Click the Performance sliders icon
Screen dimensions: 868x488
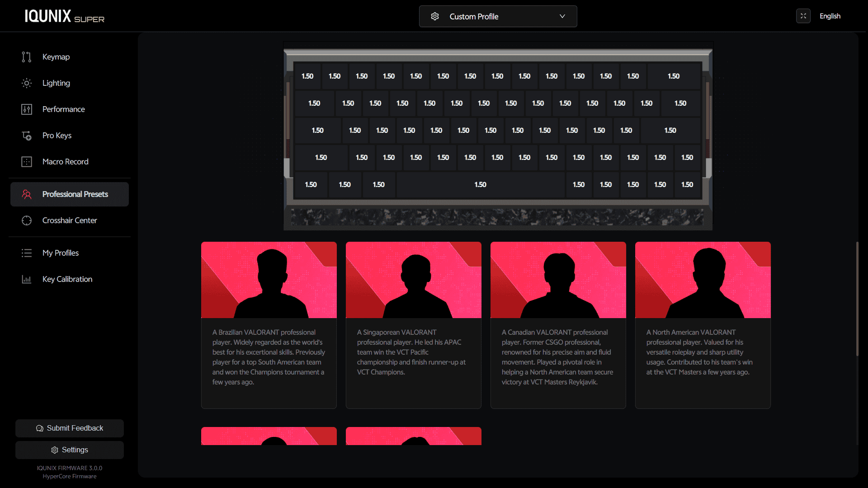(x=27, y=109)
